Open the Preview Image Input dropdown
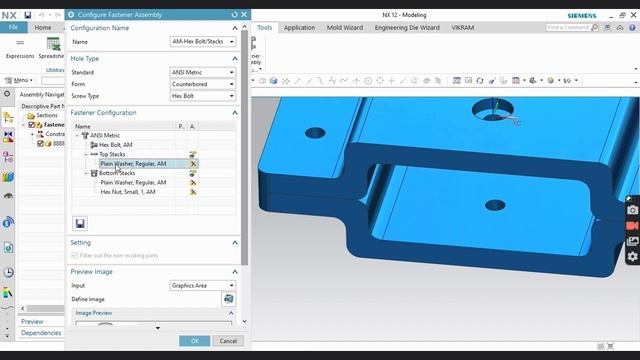Image resolution: width=640 pixels, height=360 pixels. pos(203,285)
